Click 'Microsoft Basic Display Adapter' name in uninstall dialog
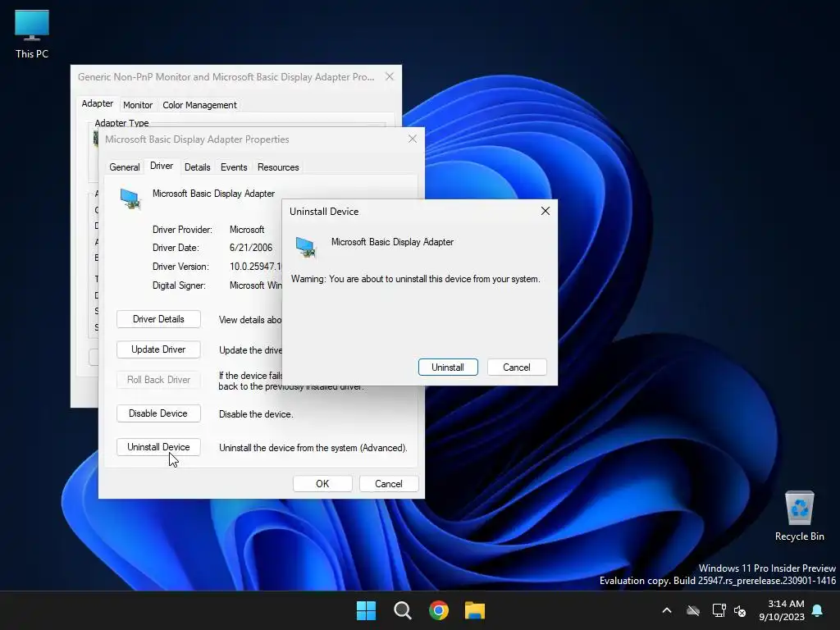This screenshot has width=840, height=630. (392, 242)
